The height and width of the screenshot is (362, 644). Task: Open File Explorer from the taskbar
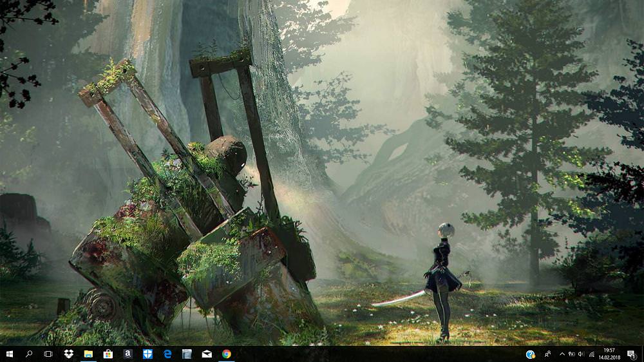(x=88, y=354)
